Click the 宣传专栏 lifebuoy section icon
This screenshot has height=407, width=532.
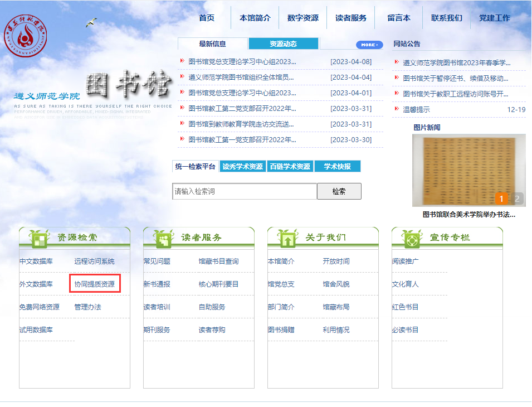411,238
